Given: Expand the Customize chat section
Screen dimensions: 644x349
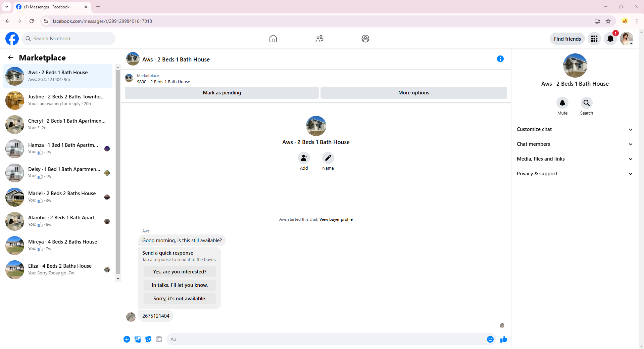Looking at the screenshot, I should click(575, 129).
